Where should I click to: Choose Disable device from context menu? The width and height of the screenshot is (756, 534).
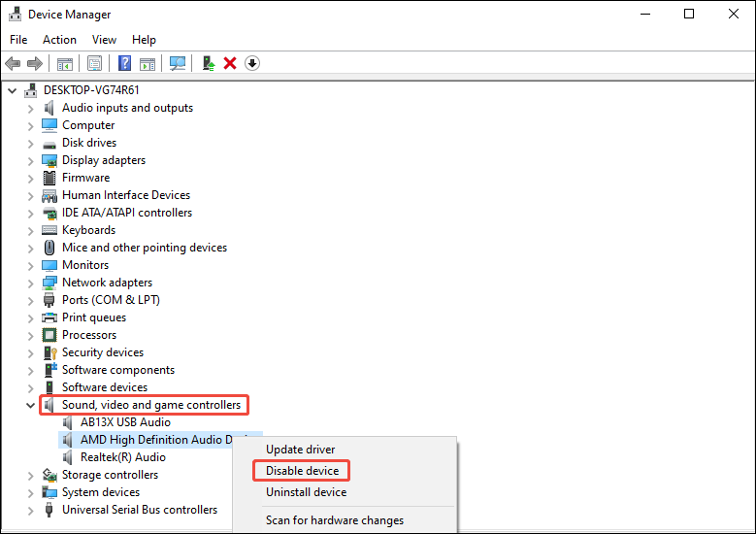tap(303, 471)
